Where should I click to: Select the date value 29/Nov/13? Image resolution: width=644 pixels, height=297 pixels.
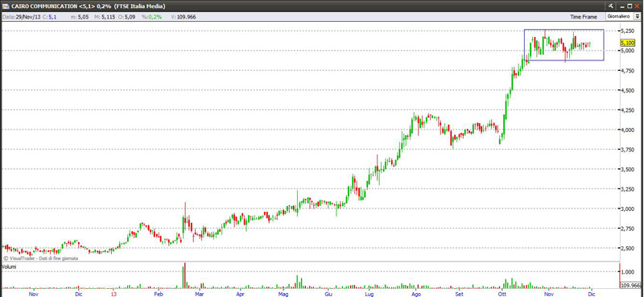[x=27, y=17]
